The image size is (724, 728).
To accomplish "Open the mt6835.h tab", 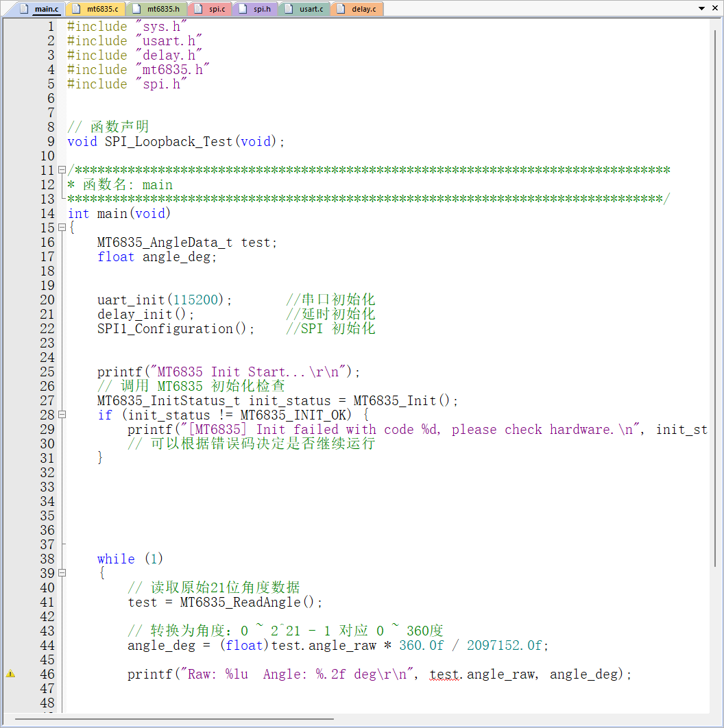I will pyautogui.click(x=157, y=9).
